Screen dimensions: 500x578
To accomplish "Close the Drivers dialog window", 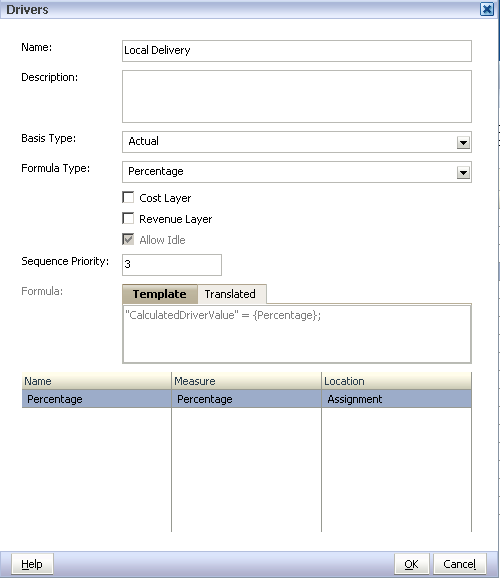I will point(487,9).
